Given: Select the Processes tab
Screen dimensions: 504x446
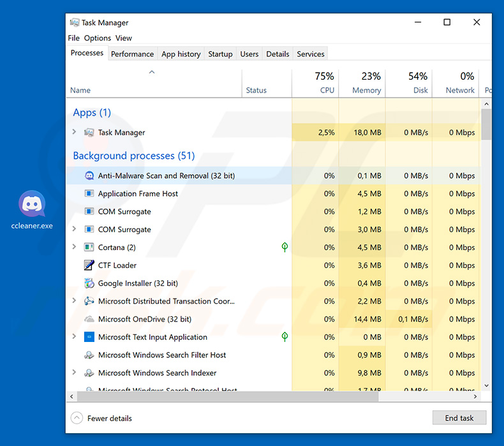Looking at the screenshot, I should pos(87,53).
